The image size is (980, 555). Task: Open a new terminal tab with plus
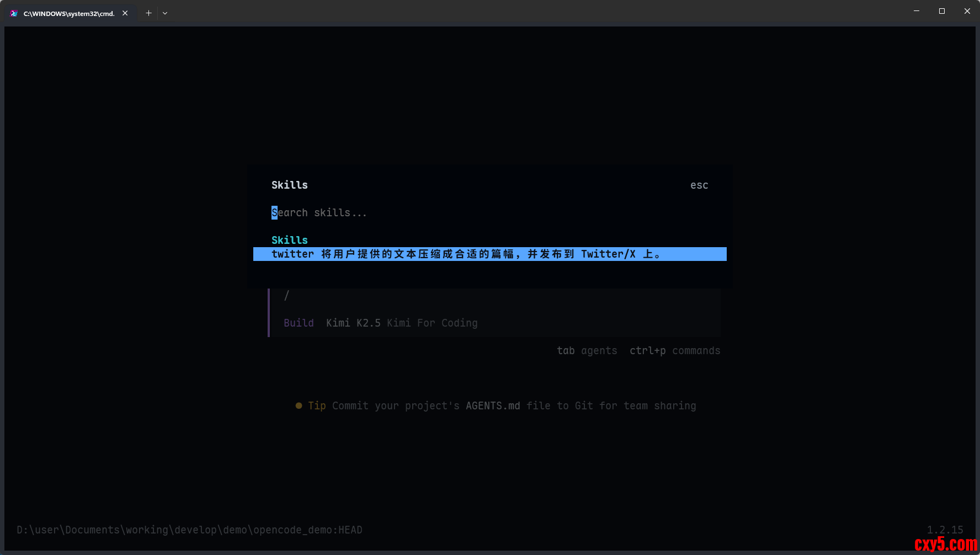click(148, 13)
